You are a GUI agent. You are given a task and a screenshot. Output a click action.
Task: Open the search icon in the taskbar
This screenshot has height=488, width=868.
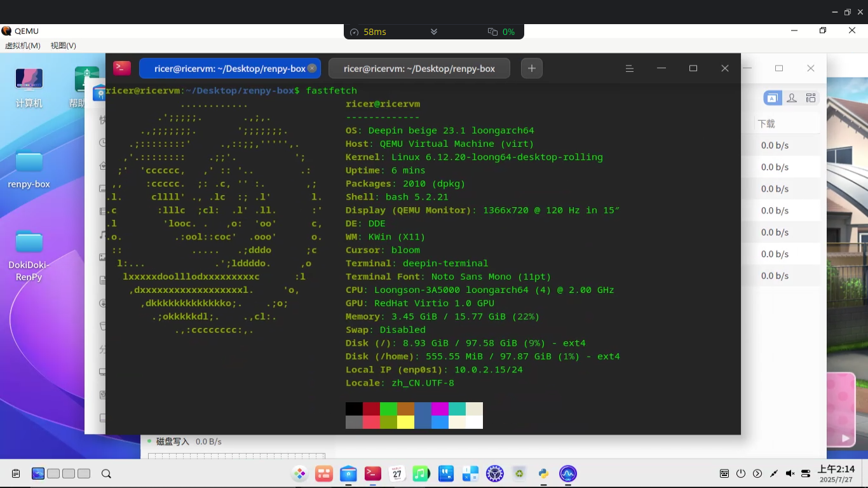tap(106, 473)
